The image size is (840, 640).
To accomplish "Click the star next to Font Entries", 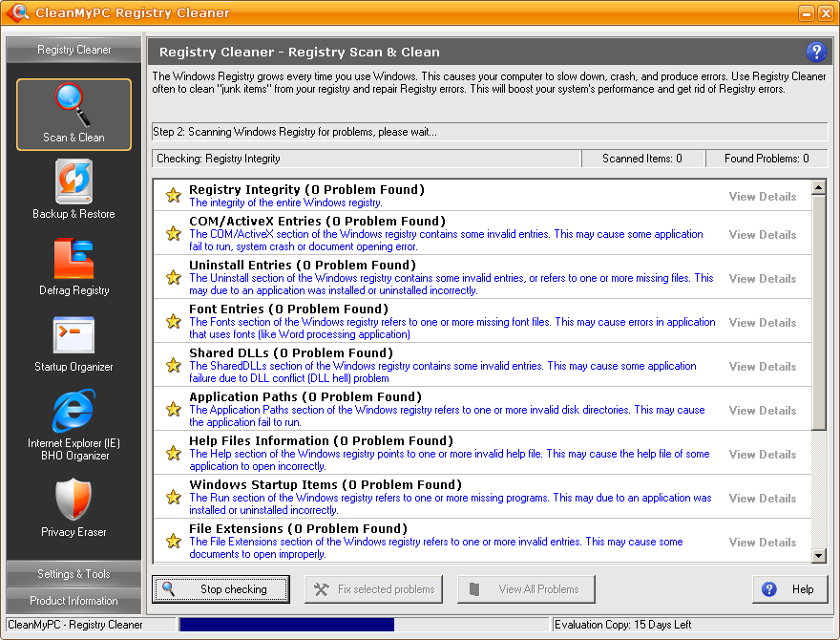I will pyautogui.click(x=173, y=322).
